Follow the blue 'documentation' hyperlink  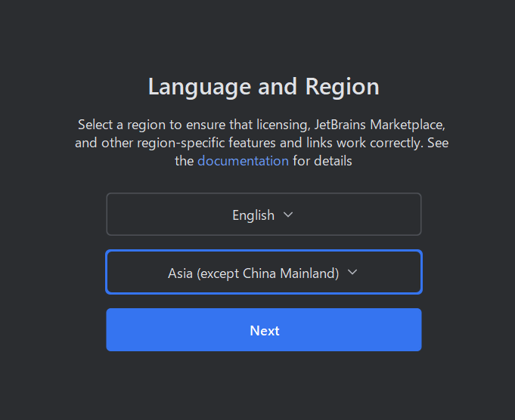point(243,161)
